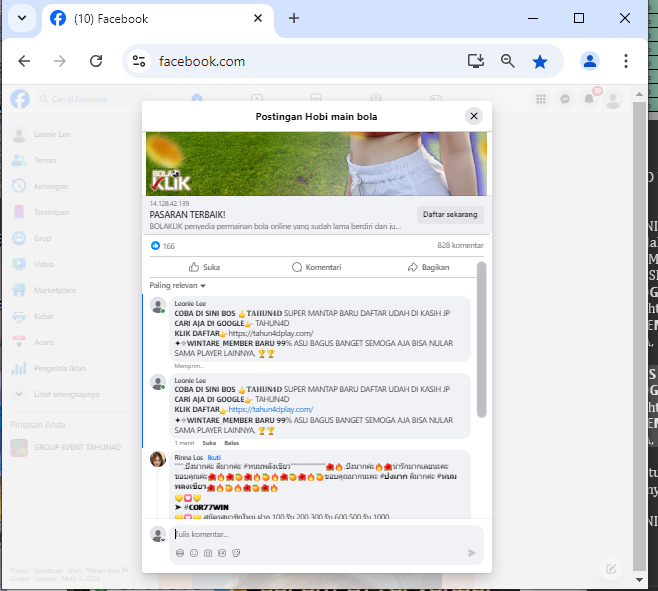Go back with the browser back arrow

coord(24,61)
